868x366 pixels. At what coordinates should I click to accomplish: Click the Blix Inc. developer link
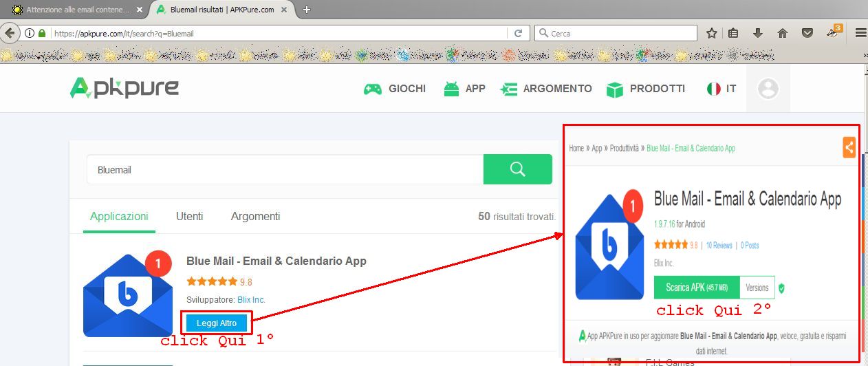(x=251, y=300)
